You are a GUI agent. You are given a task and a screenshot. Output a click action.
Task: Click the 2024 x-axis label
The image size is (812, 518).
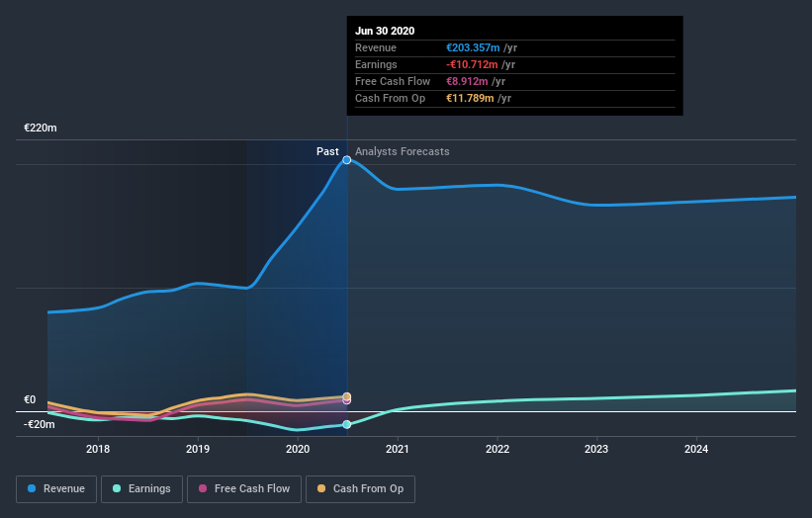(x=696, y=449)
